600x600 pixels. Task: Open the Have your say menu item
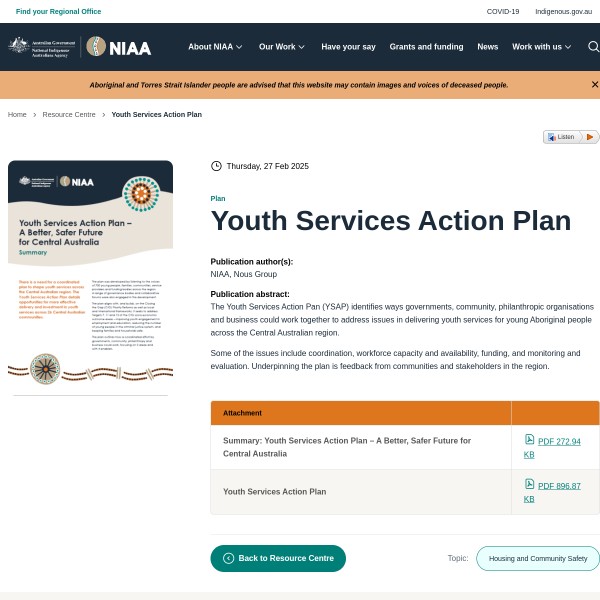(x=348, y=47)
